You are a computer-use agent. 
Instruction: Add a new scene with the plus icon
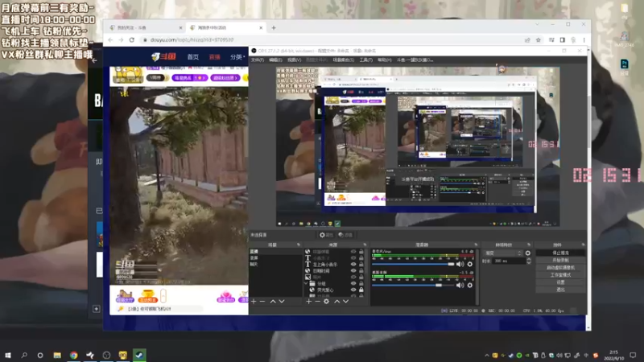254,301
